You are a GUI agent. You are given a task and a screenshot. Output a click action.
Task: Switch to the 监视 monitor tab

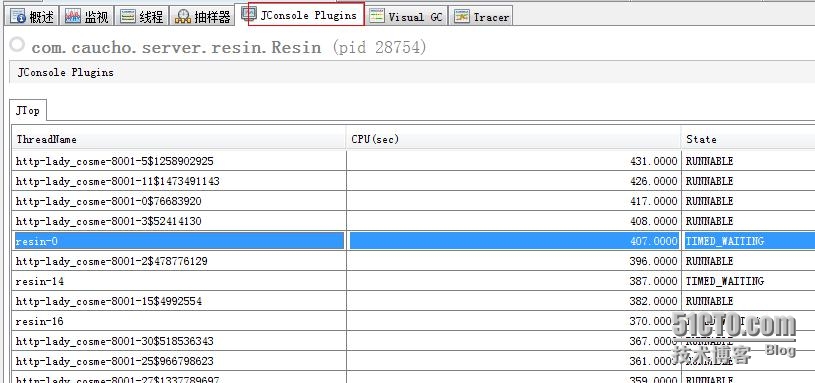click(87, 17)
